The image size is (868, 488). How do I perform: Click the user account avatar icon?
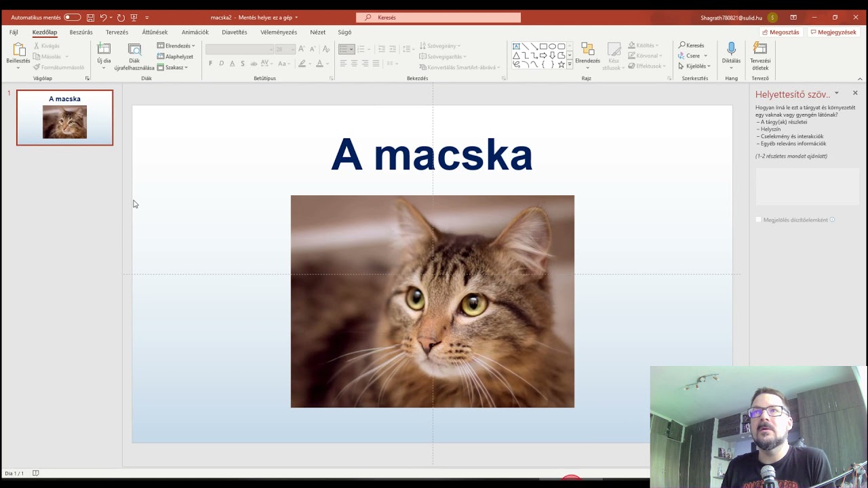click(x=772, y=18)
